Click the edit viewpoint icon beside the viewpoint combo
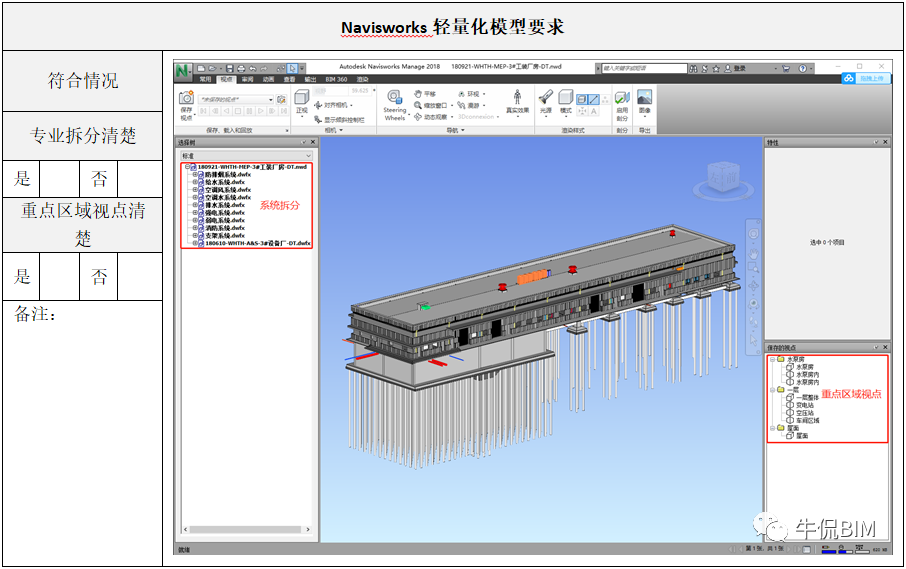906x569 pixels. click(x=281, y=99)
